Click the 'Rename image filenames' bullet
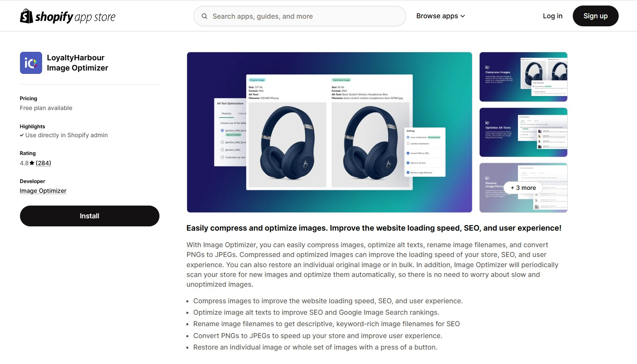637x364 pixels. (327, 324)
